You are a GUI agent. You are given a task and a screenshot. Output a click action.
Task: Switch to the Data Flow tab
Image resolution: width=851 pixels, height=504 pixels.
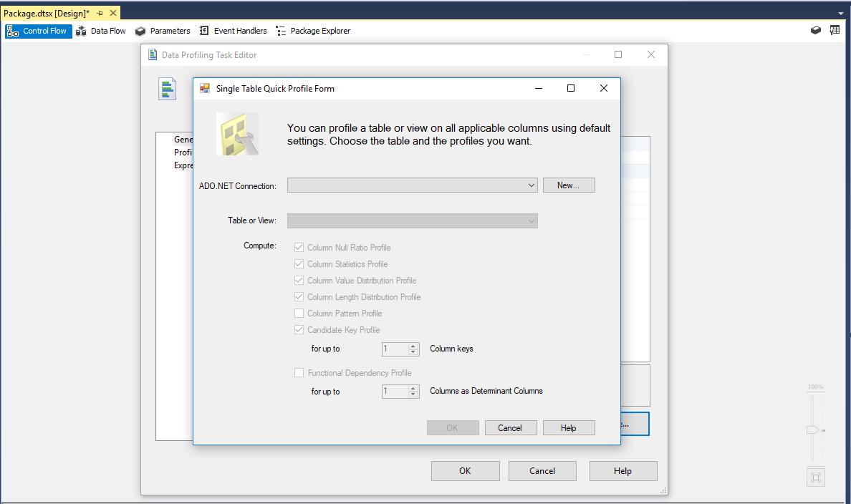[x=101, y=31]
